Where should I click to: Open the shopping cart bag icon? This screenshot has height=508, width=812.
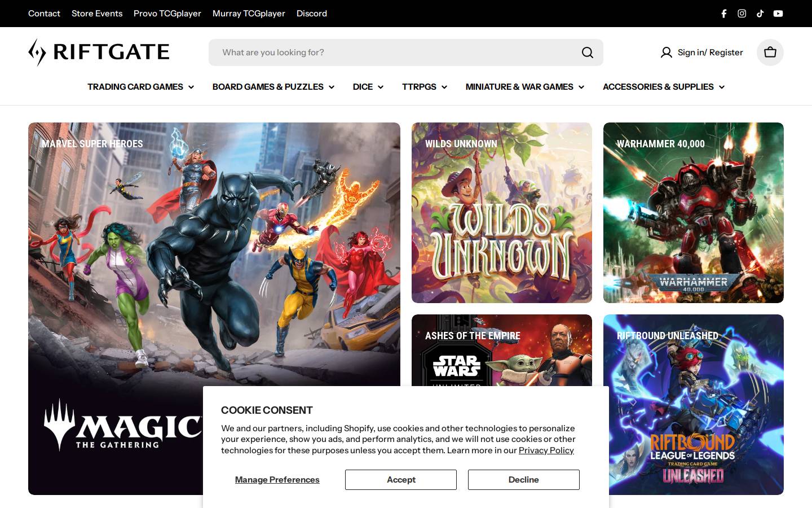click(x=770, y=52)
